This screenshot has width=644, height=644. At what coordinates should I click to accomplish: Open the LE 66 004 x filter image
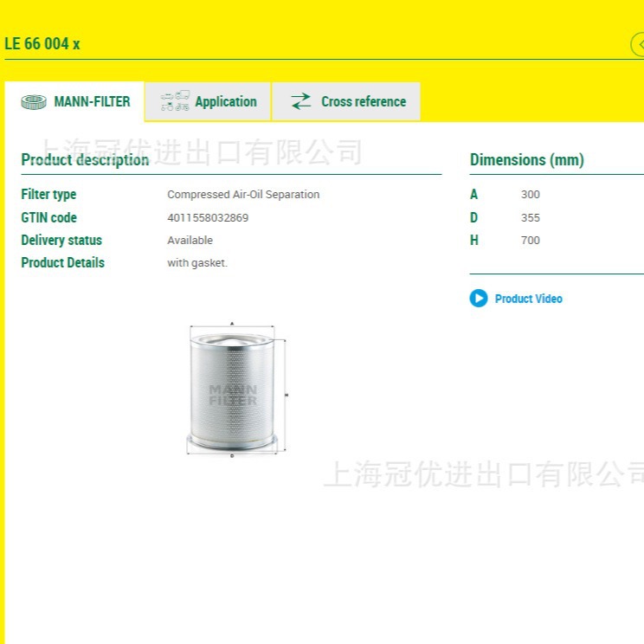[236, 390]
